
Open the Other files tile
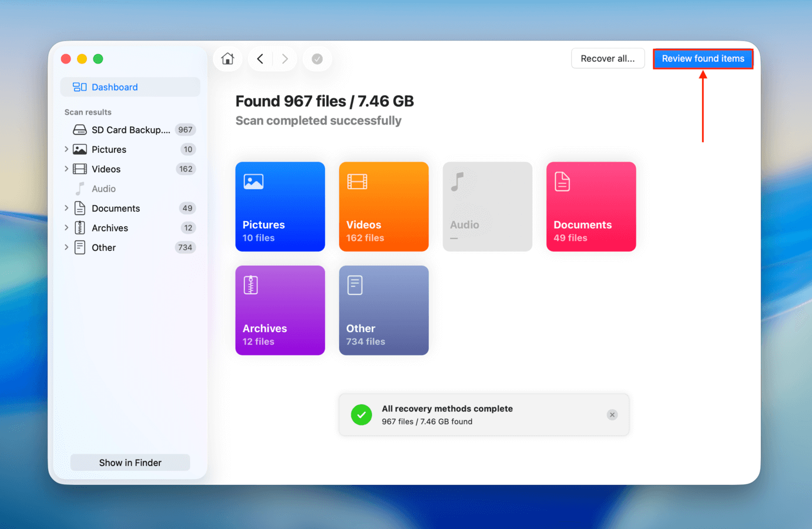click(384, 310)
